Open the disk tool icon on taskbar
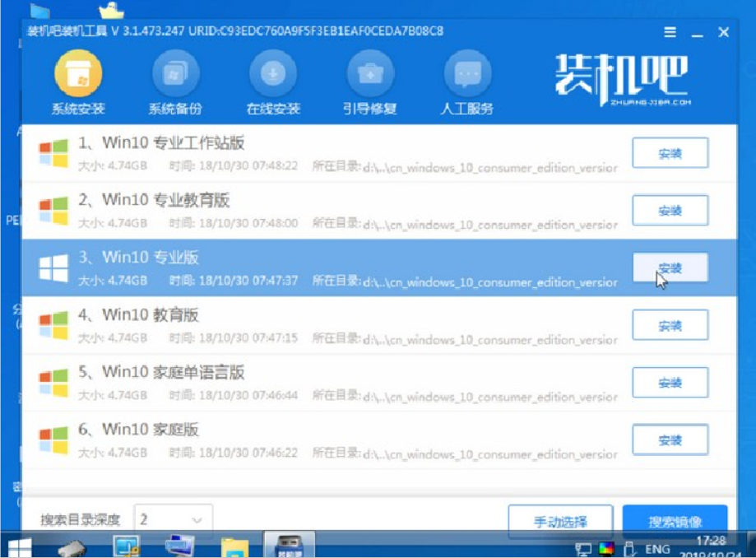 (72, 548)
